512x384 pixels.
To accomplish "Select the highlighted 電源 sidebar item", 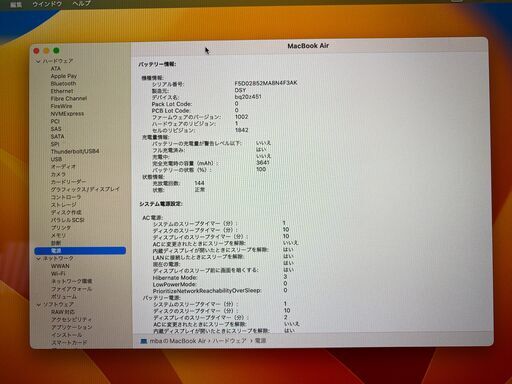I will click(80, 251).
